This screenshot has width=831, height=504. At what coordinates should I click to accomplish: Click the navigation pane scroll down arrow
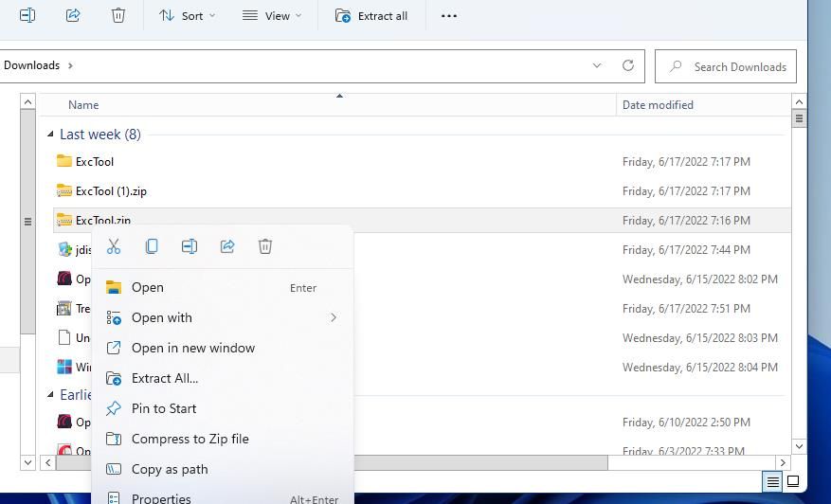tap(28, 462)
